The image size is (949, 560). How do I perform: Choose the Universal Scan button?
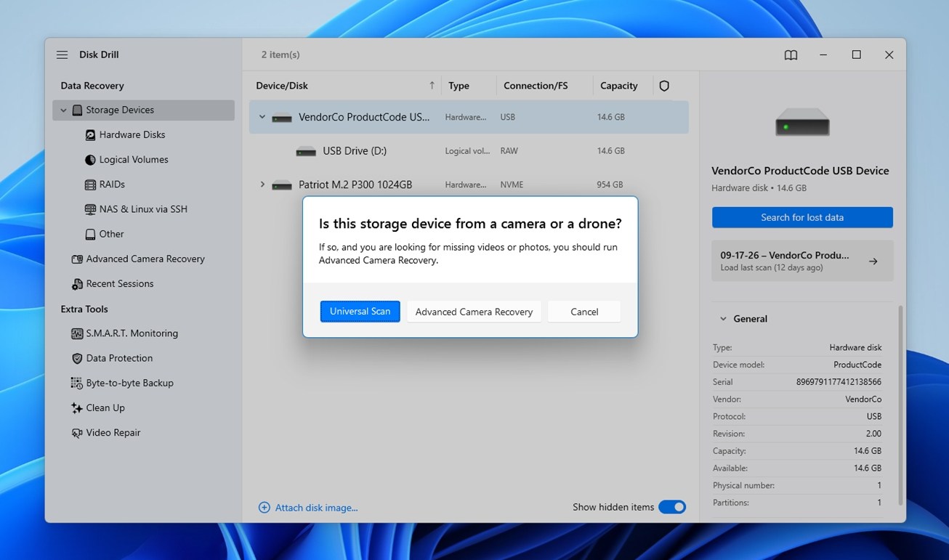pyautogui.click(x=360, y=312)
